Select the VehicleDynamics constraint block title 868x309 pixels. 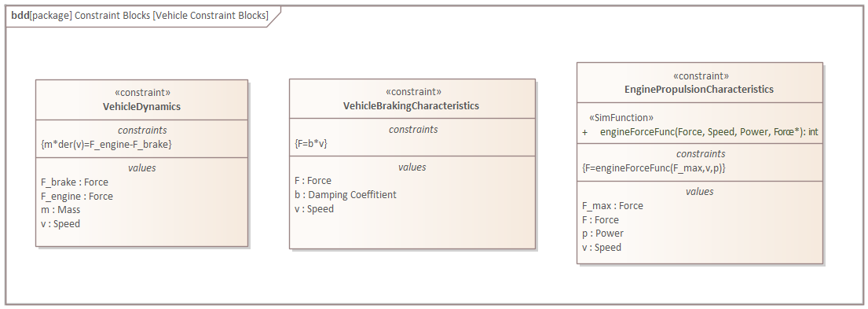click(141, 107)
